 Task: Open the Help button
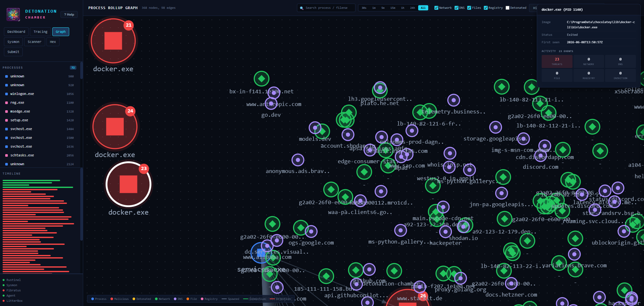(69, 14)
